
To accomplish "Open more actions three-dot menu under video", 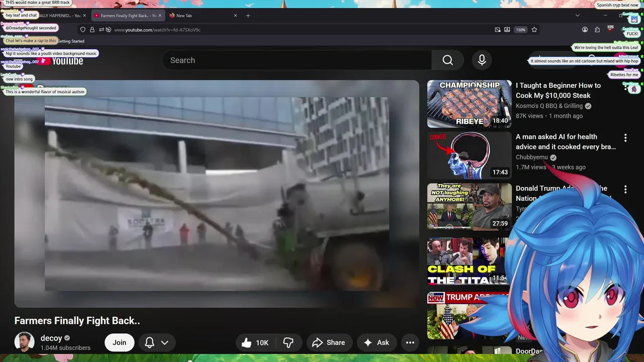I will (410, 342).
